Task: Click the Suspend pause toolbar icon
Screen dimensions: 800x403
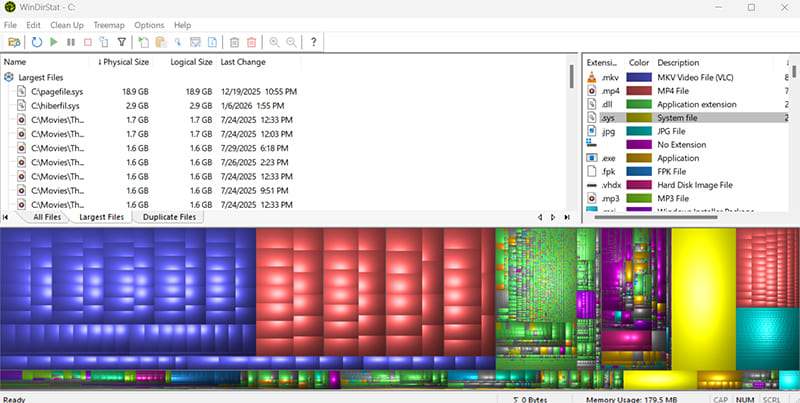Action: tap(71, 42)
